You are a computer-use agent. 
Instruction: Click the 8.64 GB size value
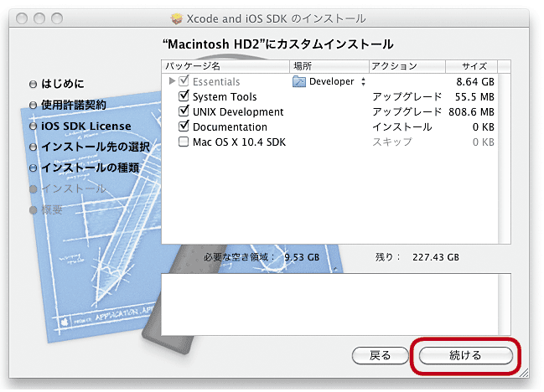475,82
